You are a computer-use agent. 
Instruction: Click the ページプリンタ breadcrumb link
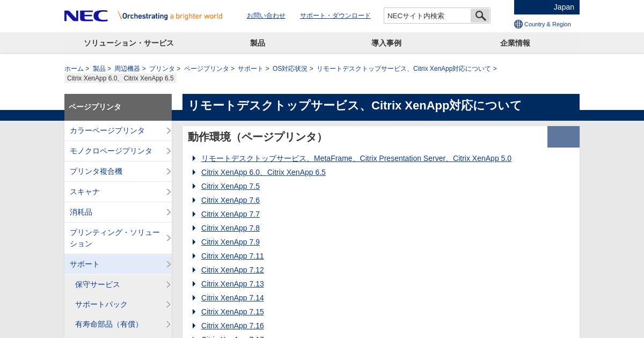(207, 69)
